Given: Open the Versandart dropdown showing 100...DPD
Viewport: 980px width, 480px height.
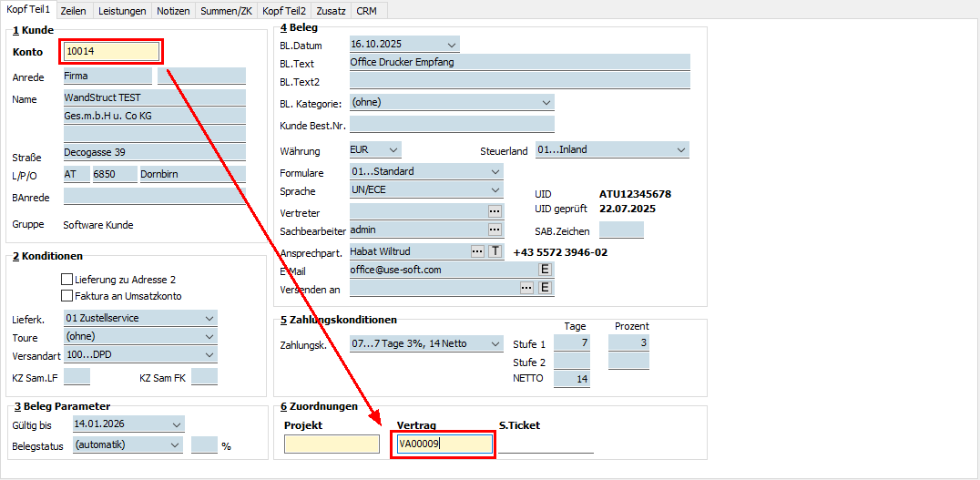Looking at the screenshot, I should pos(209,354).
